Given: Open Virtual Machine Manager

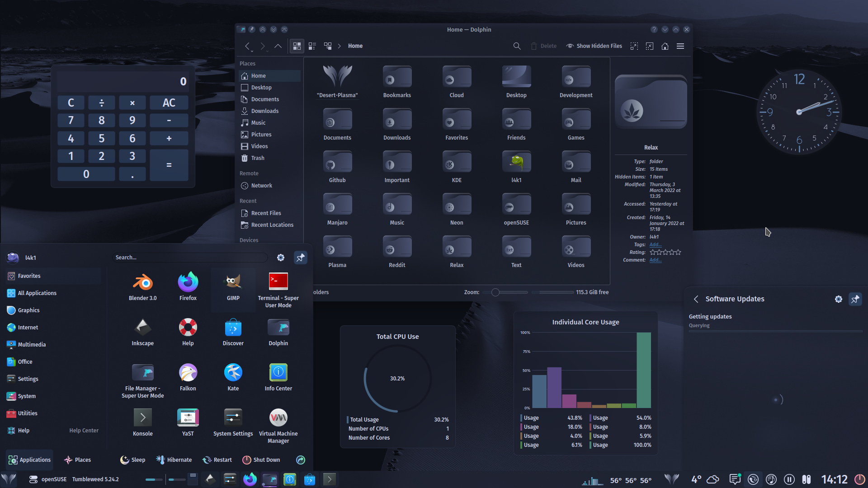Looking at the screenshot, I should [278, 426].
